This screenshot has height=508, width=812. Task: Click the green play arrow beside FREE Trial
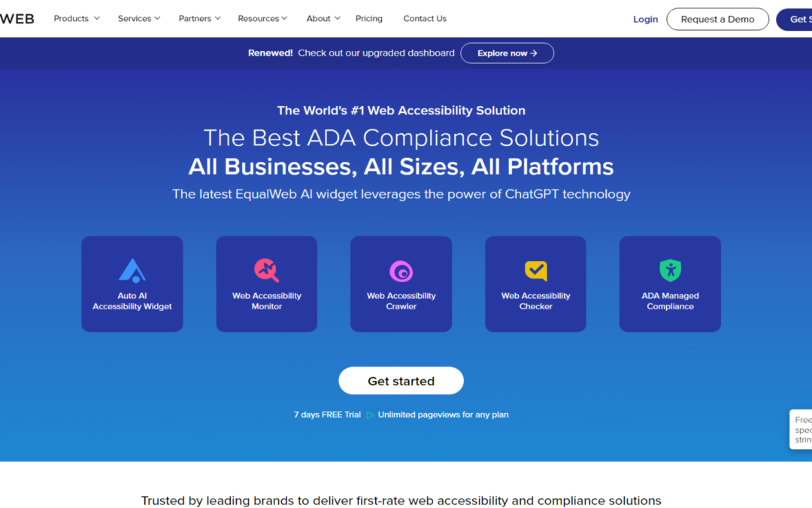pyautogui.click(x=370, y=415)
